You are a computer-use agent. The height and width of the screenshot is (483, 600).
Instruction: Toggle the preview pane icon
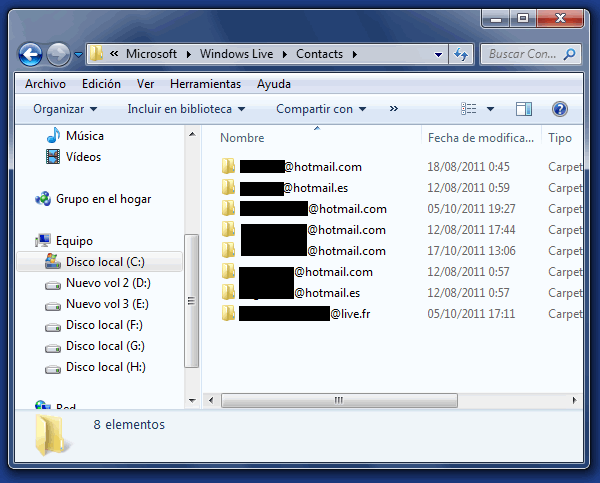pyautogui.click(x=524, y=109)
